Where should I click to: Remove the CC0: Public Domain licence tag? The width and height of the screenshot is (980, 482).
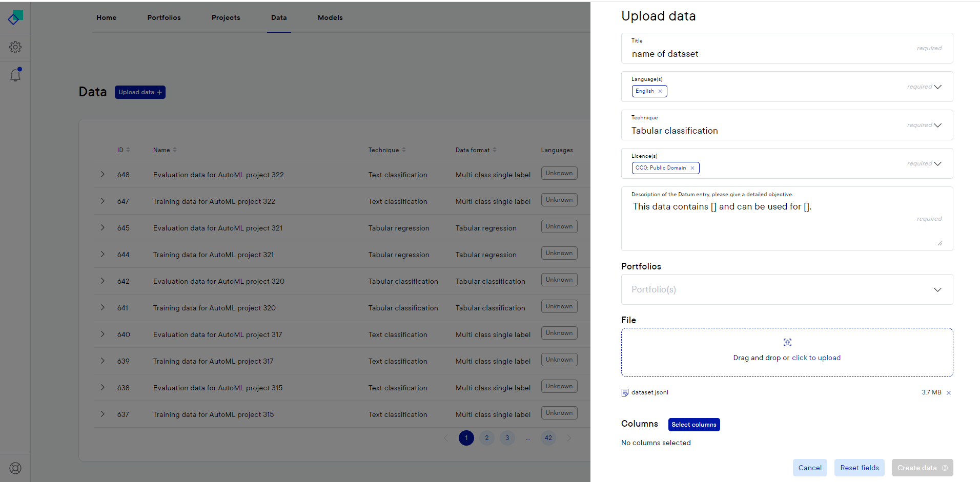[x=692, y=168]
